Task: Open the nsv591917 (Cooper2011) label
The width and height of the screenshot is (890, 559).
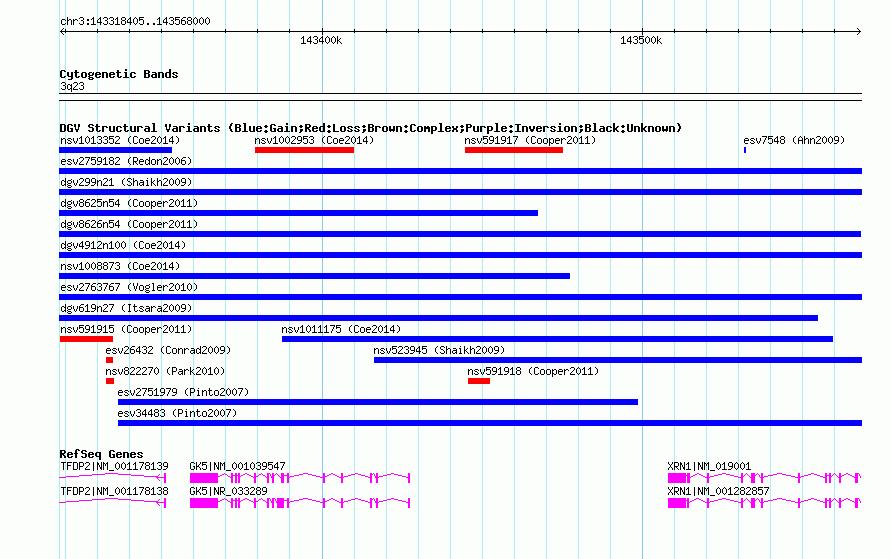Action: tap(530, 140)
